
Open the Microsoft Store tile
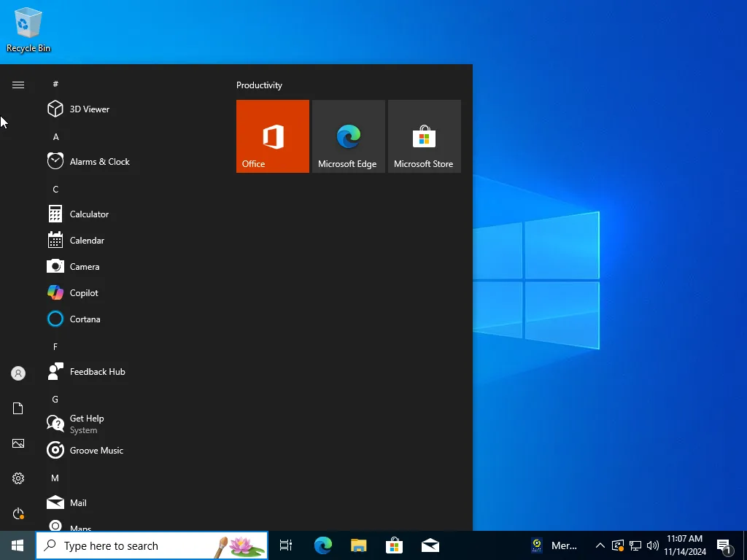pyautogui.click(x=424, y=136)
